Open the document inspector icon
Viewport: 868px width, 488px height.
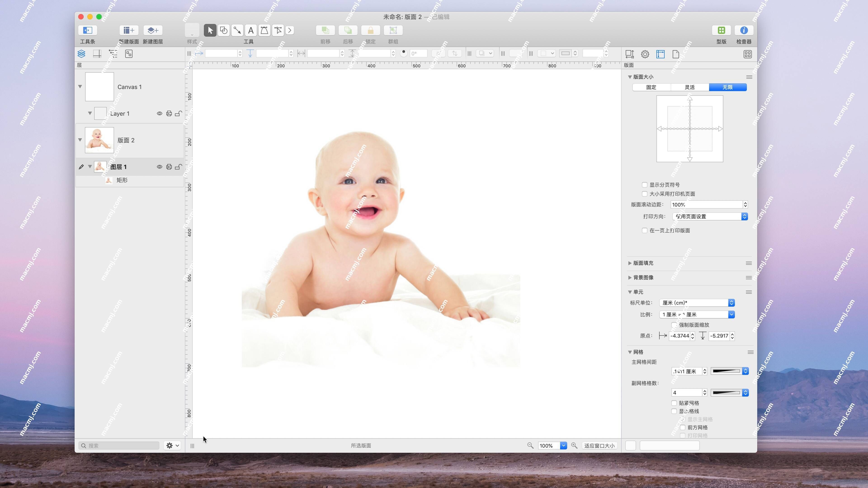pyautogui.click(x=676, y=54)
